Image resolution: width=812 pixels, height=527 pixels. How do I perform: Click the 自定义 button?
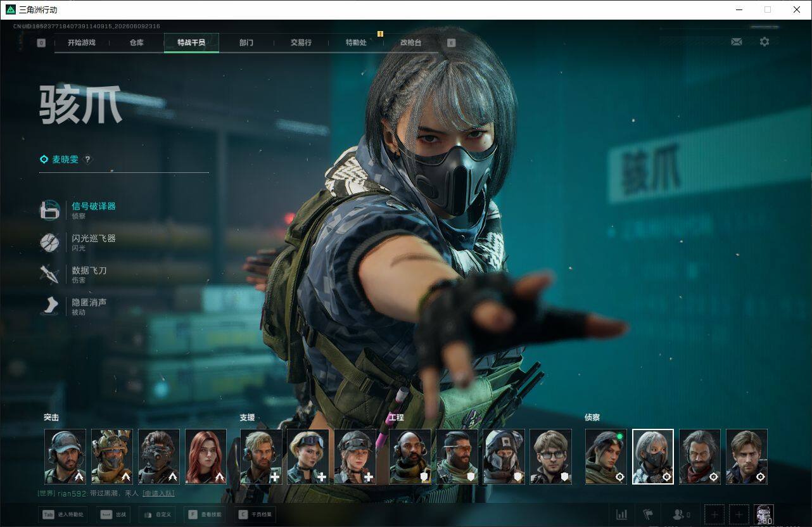click(157, 515)
